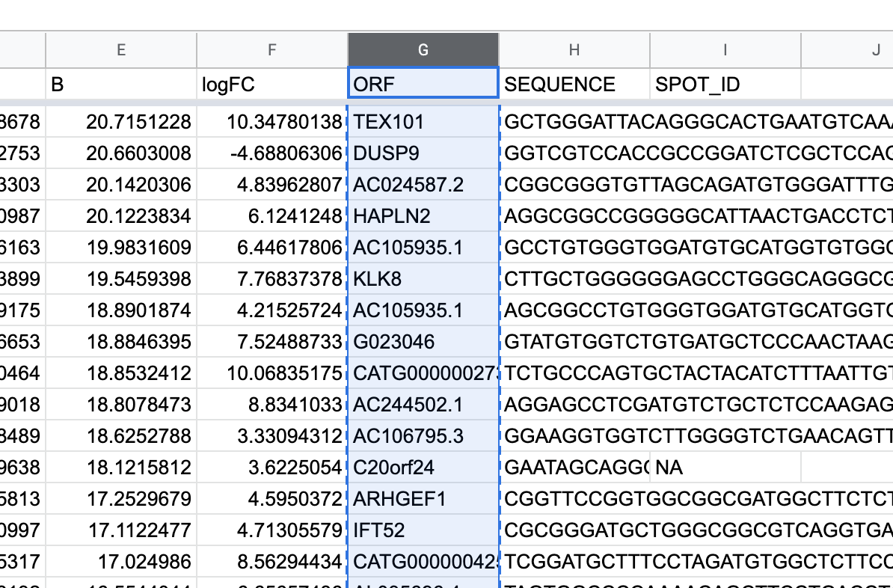Select B value 17.1122477
Image resolution: width=893 pixels, height=588 pixels.
click(121, 530)
